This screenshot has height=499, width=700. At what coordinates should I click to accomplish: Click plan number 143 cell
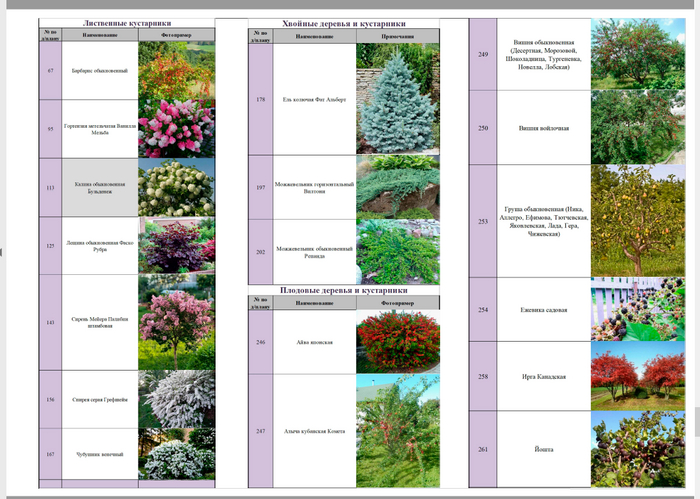[50, 322]
